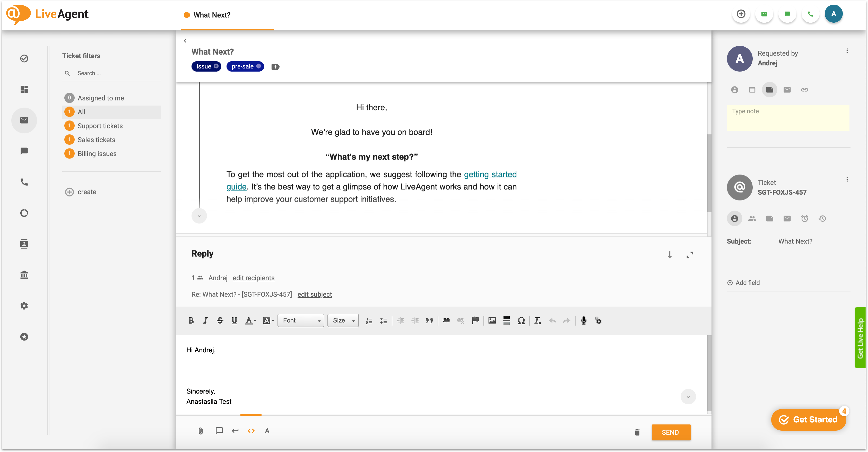Screen dimensions: 868x452
Task: Remove the pre-sale tag
Action: tap(259, 66)
